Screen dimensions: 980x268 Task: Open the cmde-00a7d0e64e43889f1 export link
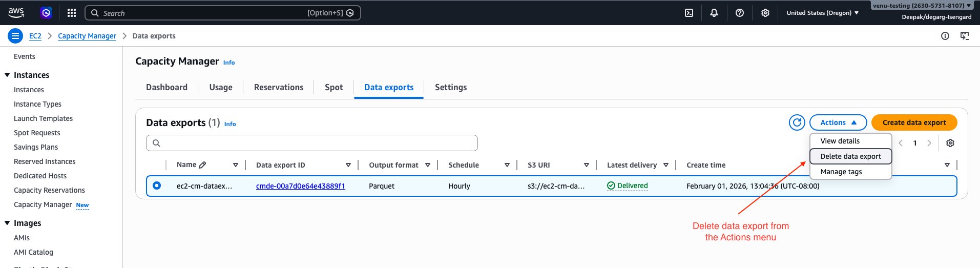(301, 186)
